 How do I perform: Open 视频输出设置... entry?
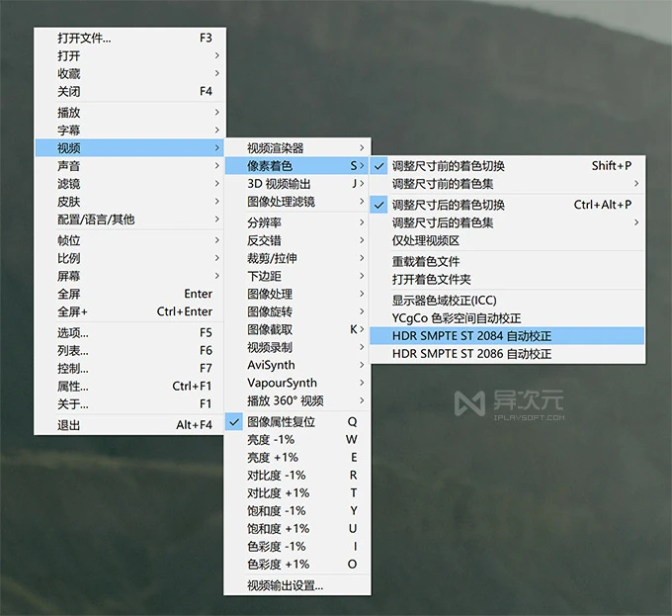pyautogui.click(x=297, y=585)
